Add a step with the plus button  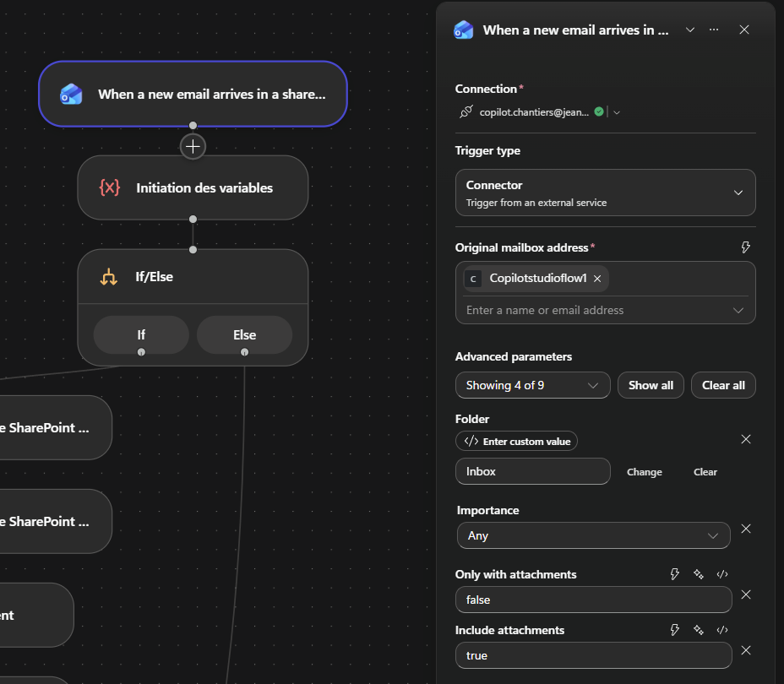pyautogui.click(x=193, y=146)
